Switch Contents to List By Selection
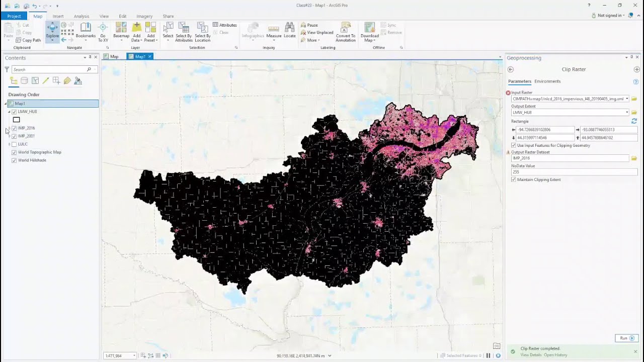 [35, 80]
